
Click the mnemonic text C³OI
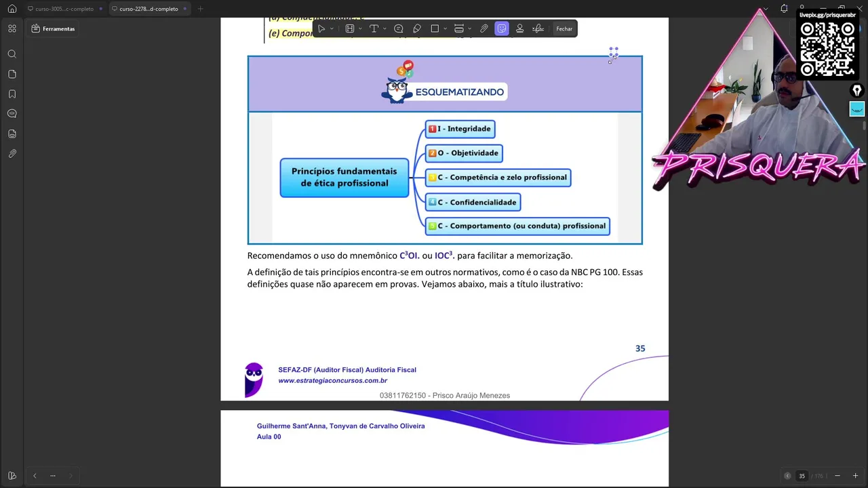pyautogui.click(x=408, y=256)
